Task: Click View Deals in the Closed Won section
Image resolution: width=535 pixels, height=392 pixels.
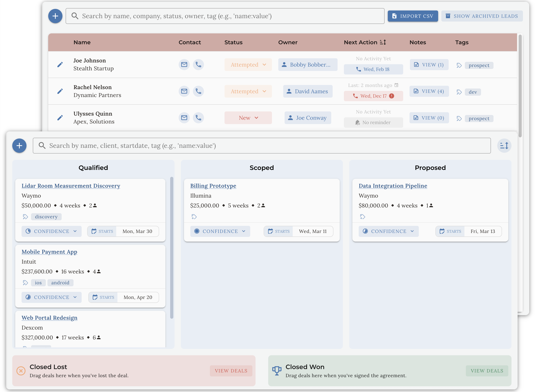Action: [x=487, y=370]
